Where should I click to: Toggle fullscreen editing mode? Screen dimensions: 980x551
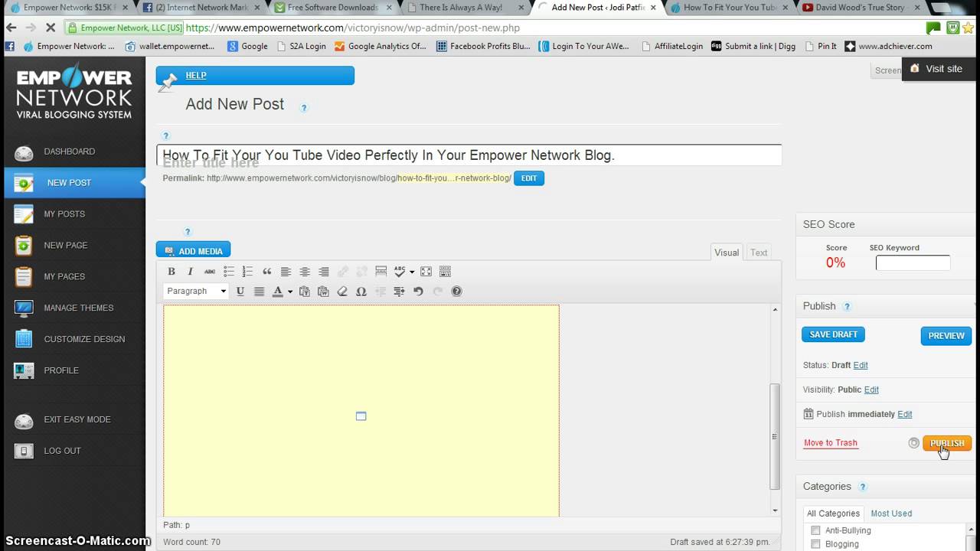[426, 272]
